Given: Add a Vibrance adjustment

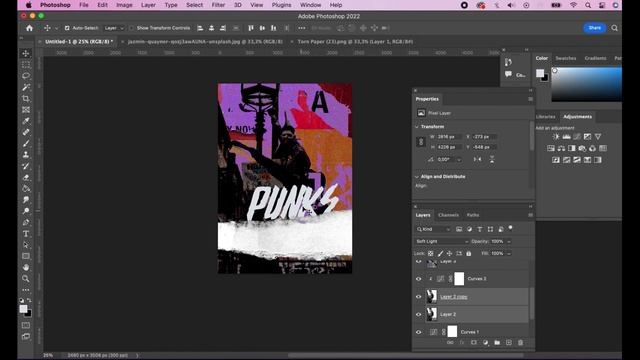Looking at the screenshot, I should pyautogui.click(x=598, y=137).
